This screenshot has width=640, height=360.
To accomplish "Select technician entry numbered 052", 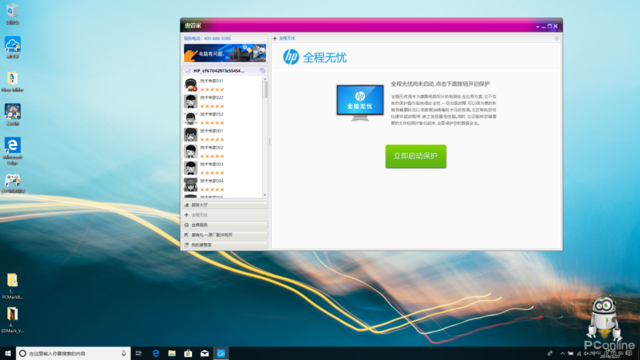I will point(223,118).
